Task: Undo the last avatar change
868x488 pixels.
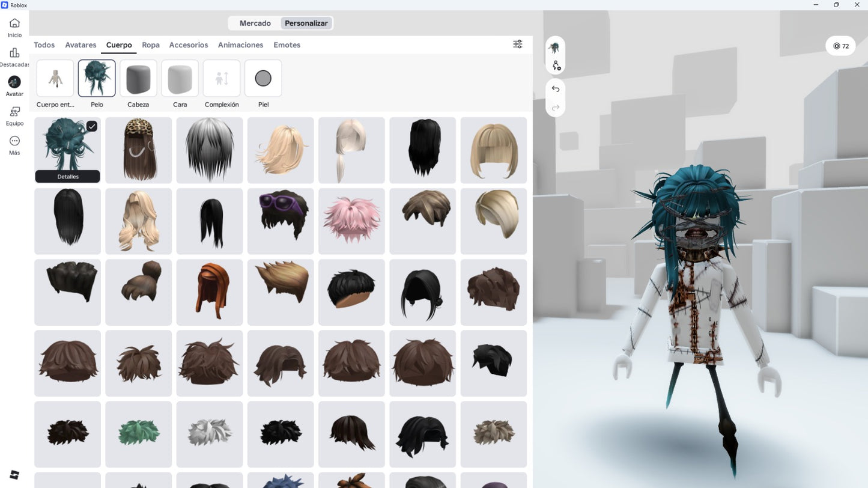Action: (x=556, y=89)
